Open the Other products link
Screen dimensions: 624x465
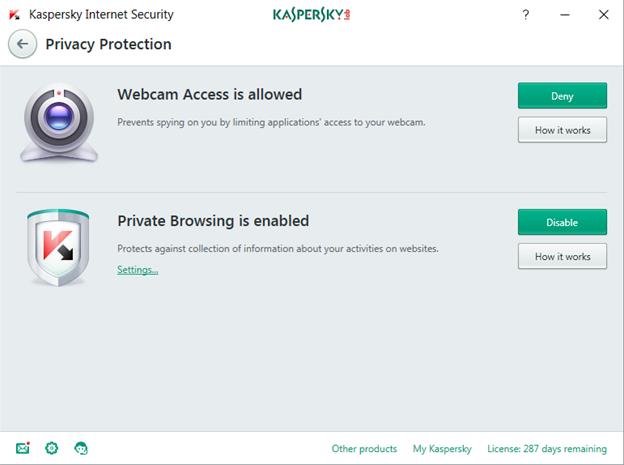tap(364, 449)
